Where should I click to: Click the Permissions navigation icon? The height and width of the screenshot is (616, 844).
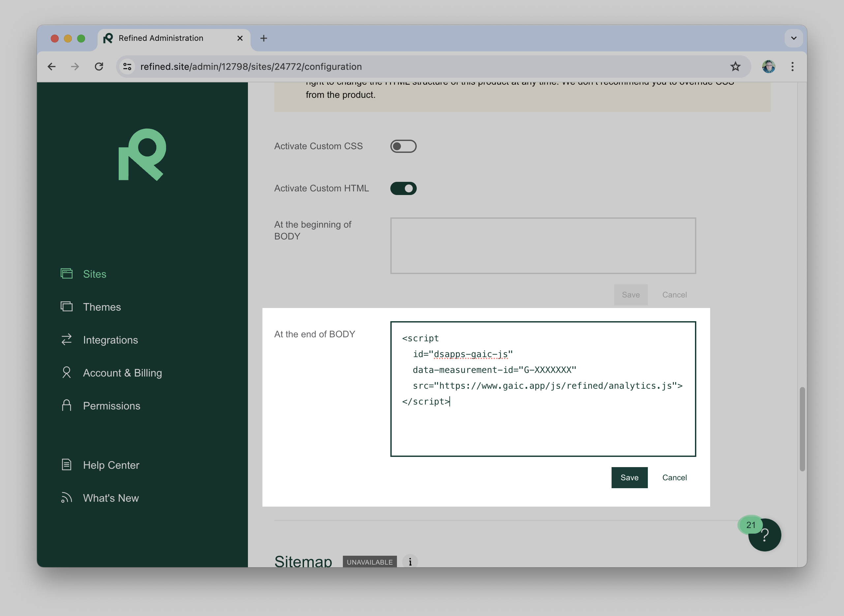point(65,405)
